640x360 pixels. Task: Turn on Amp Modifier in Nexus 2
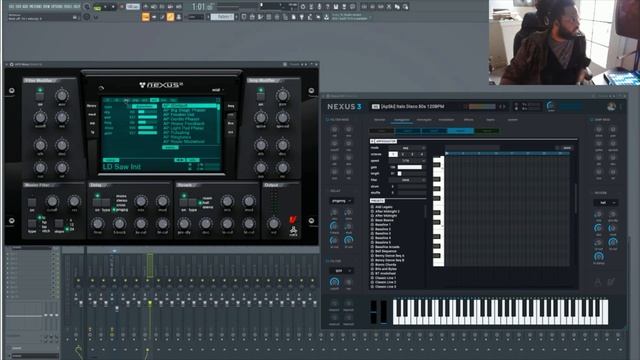coord(260,96)
